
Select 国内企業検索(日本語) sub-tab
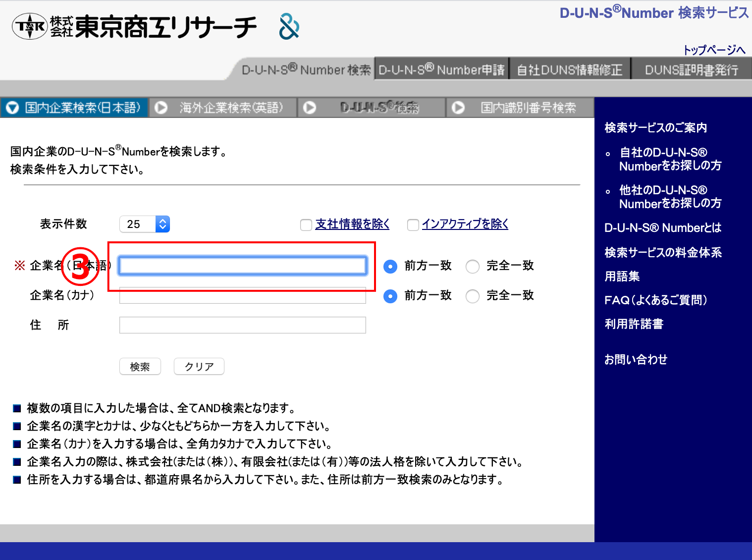click(x=74, y=108)
